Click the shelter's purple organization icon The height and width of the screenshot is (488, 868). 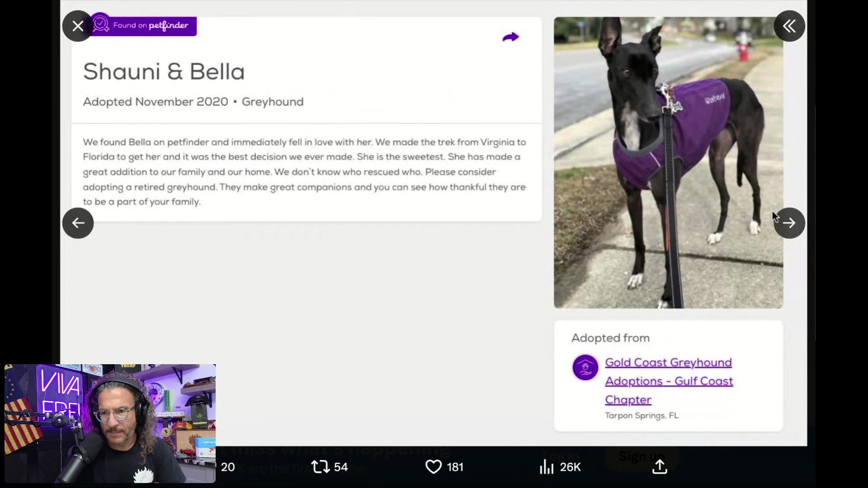[585, 367]
